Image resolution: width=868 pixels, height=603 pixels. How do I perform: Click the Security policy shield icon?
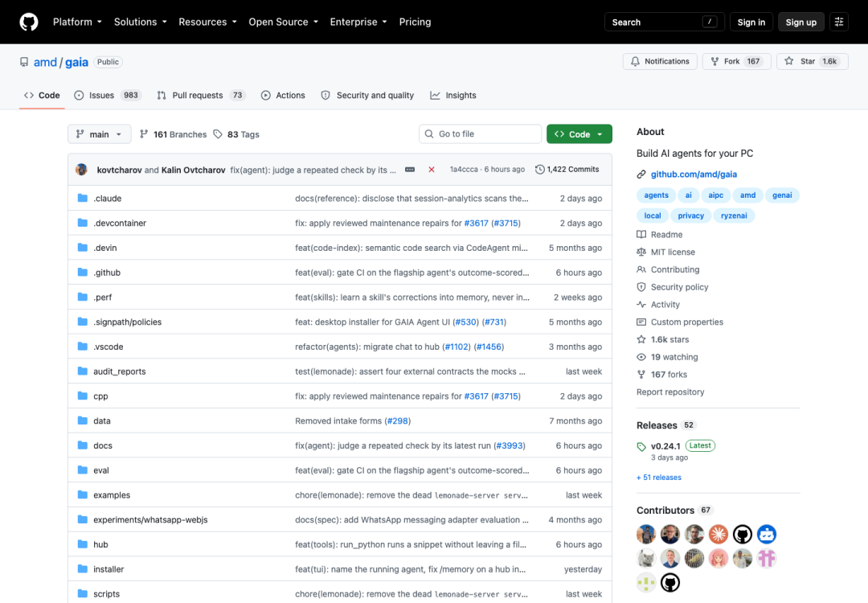641,287
